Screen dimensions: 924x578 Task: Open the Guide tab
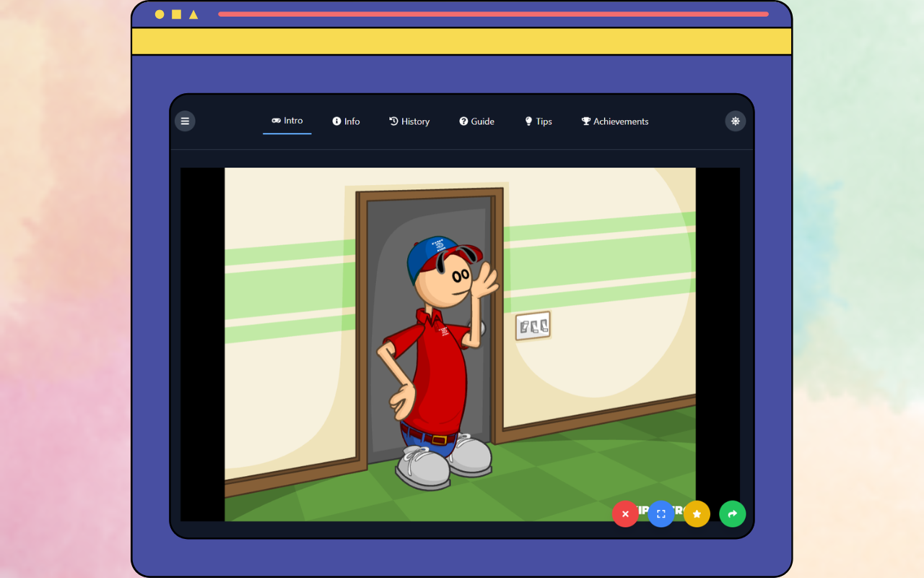tap(476, 121)
